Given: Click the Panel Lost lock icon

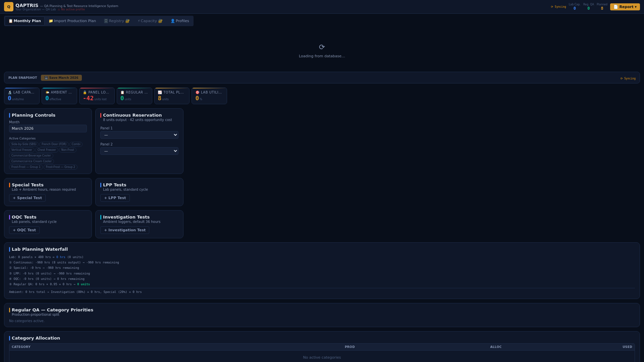Looking at the screenshot, I should click(85, 93).
